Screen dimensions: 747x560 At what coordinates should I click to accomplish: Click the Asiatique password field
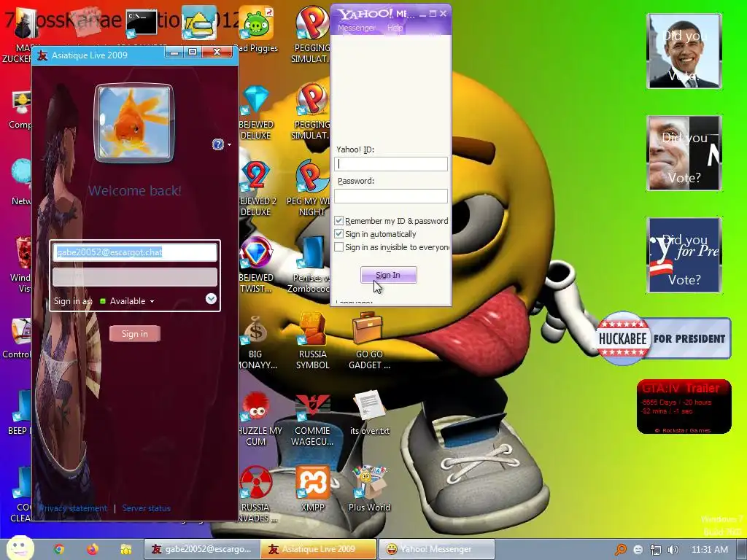(x=135, y=277)
